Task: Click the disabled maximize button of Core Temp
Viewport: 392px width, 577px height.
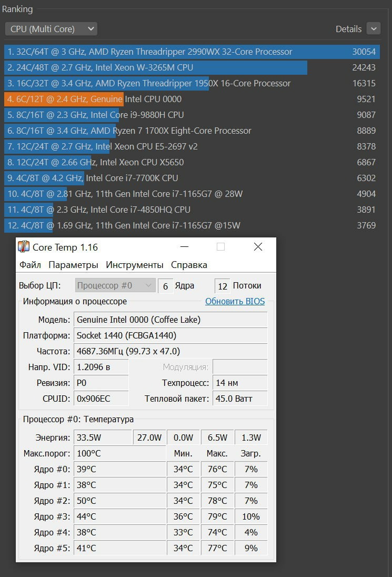Action: pyautogui.click(x=220, y=246)
